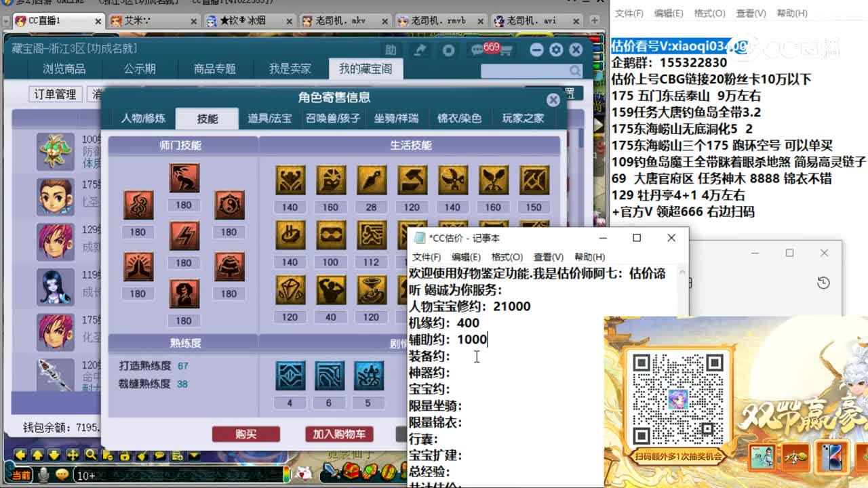Image resolution: width=868 pixels, height=488 pixels.
Task: Click the life skill icon valued 150
Action: 534,180
